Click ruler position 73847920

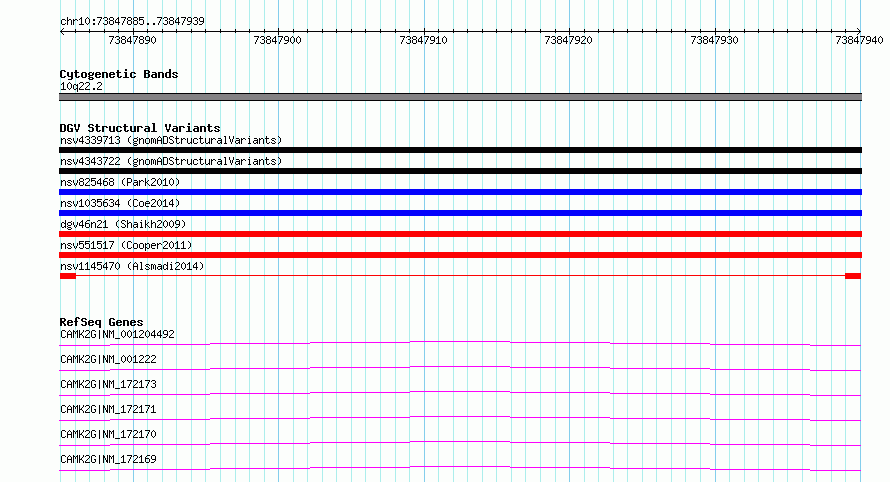(568, 40)
